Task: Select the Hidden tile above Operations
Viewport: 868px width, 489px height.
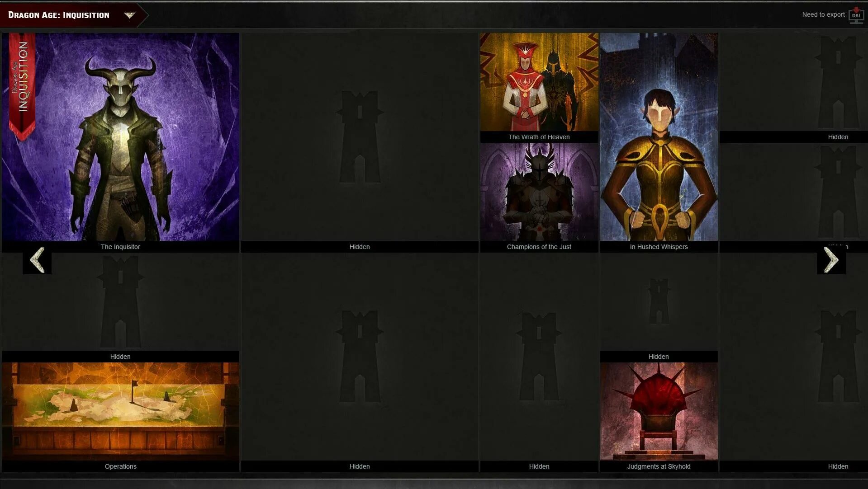Action: tap(120, 307)
